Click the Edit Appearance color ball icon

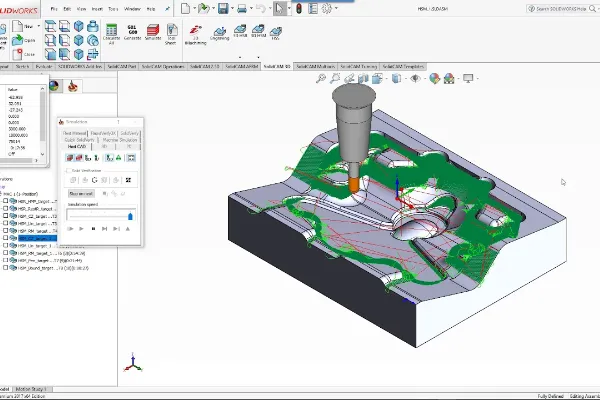coord(434,78)
